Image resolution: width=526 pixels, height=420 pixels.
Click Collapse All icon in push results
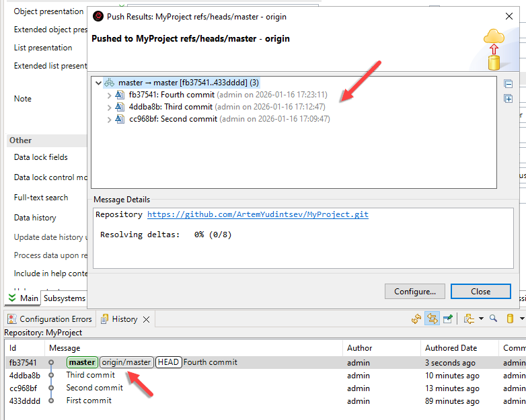click(x=509, y=84)
